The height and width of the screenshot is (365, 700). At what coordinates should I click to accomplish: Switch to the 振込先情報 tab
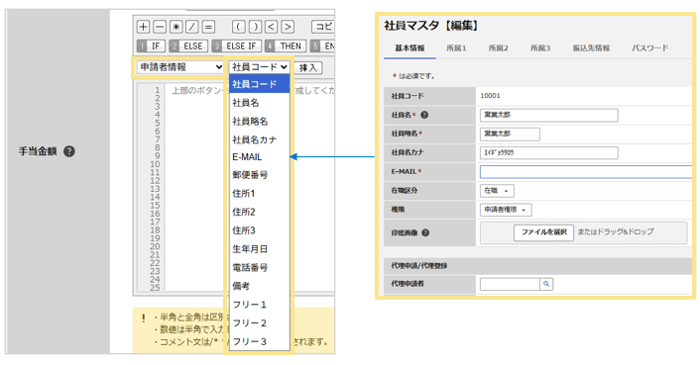591,48
